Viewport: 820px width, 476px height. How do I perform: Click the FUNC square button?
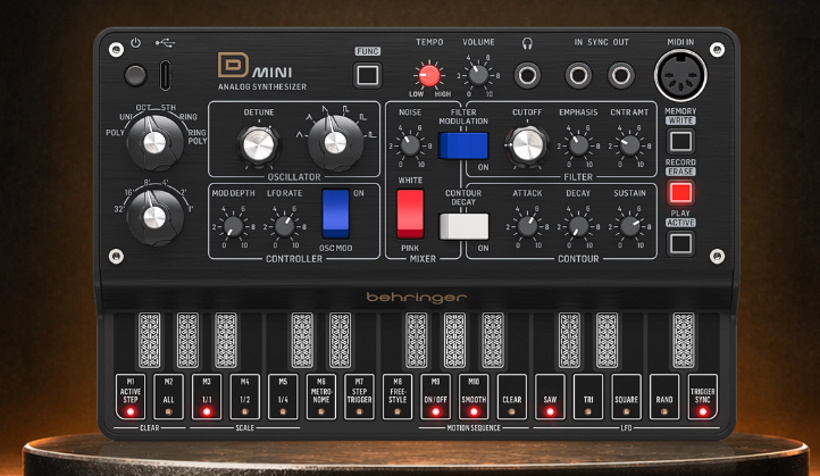[x=368, y=75]
